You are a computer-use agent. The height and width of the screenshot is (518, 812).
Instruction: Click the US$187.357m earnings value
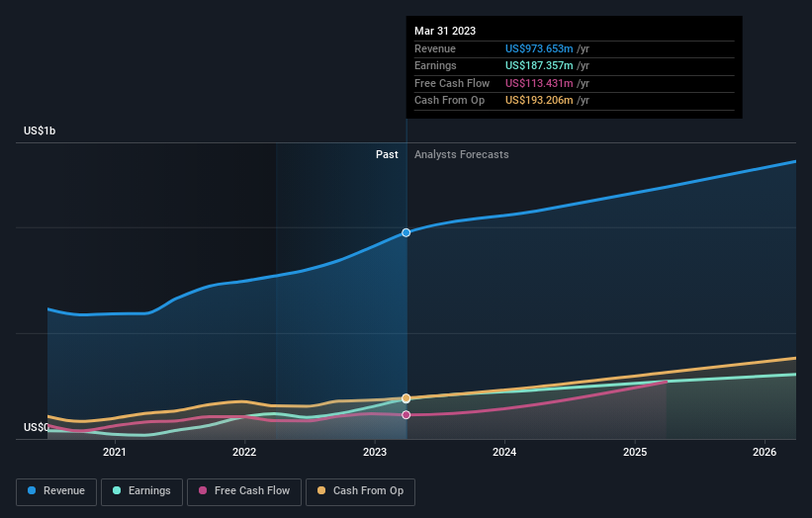click(x=539, y=65)
